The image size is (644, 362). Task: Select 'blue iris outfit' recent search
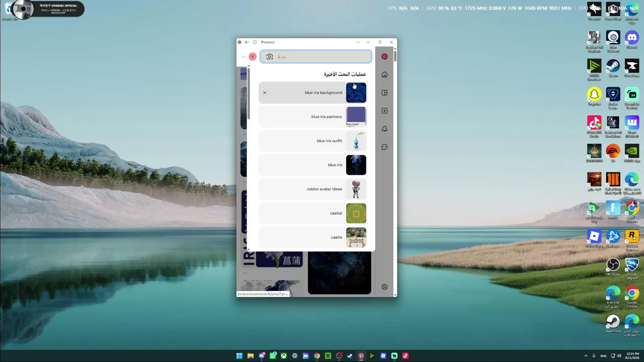pos(312,141)
